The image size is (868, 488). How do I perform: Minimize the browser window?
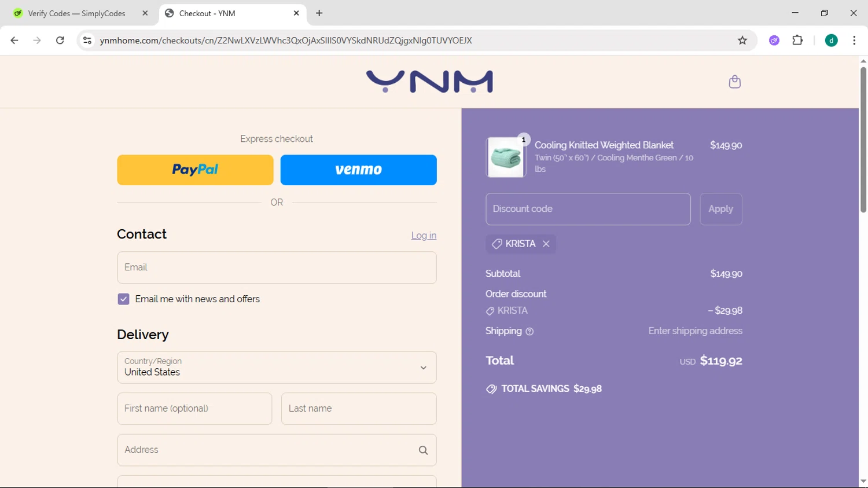pyautogui.click(x=795, y=13)
